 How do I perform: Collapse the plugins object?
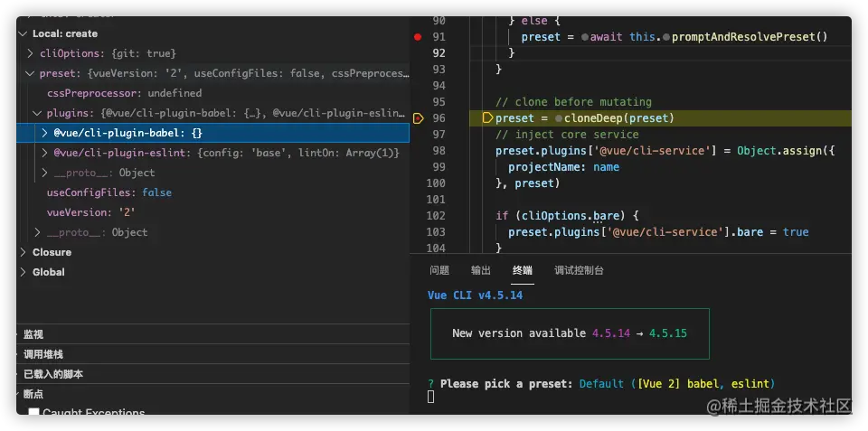(38, 114)
